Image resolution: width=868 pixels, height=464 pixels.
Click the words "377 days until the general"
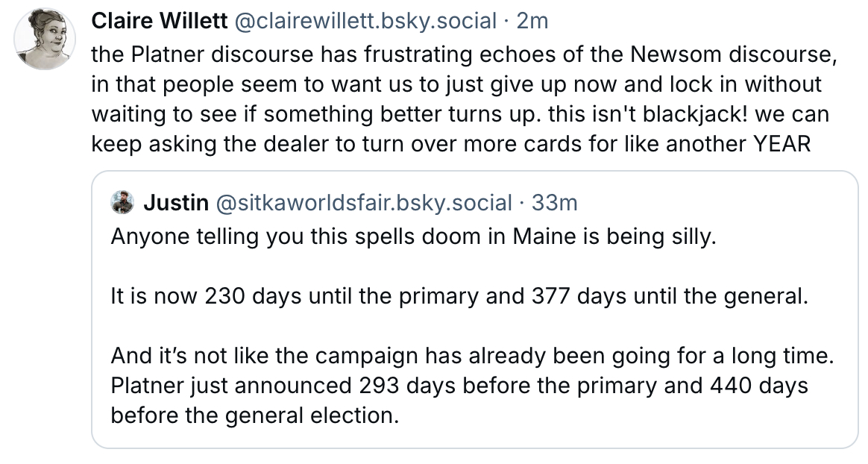click(x=657, y=297)
